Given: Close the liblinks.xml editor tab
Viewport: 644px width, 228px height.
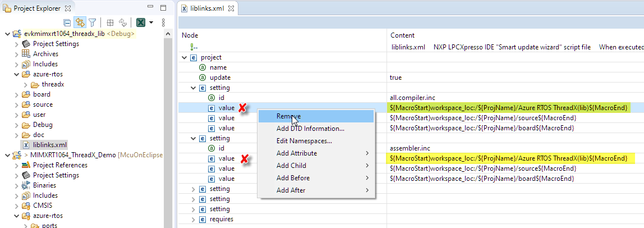Looking at the screenshot, I should click(231, 8).
